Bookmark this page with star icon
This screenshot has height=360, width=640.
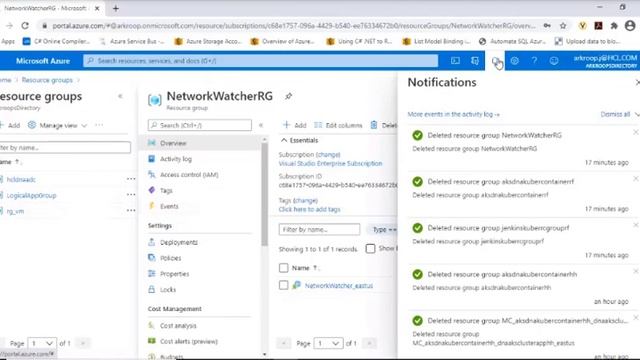click(563, 26)
